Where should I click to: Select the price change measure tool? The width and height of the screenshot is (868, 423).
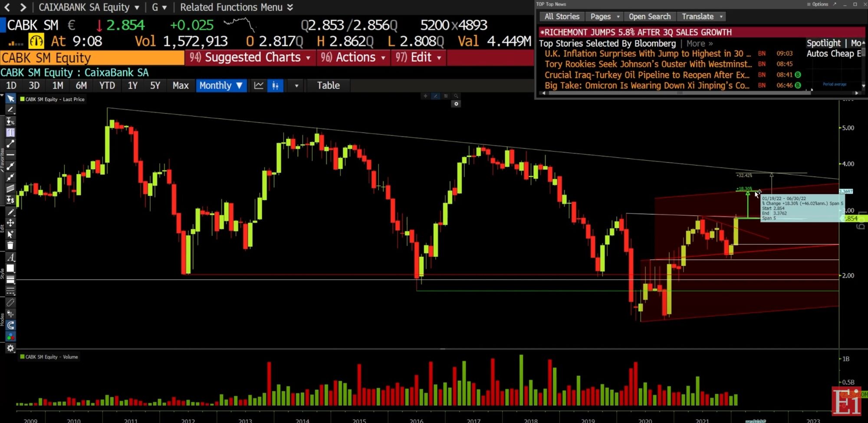click(x=10, y=200)
